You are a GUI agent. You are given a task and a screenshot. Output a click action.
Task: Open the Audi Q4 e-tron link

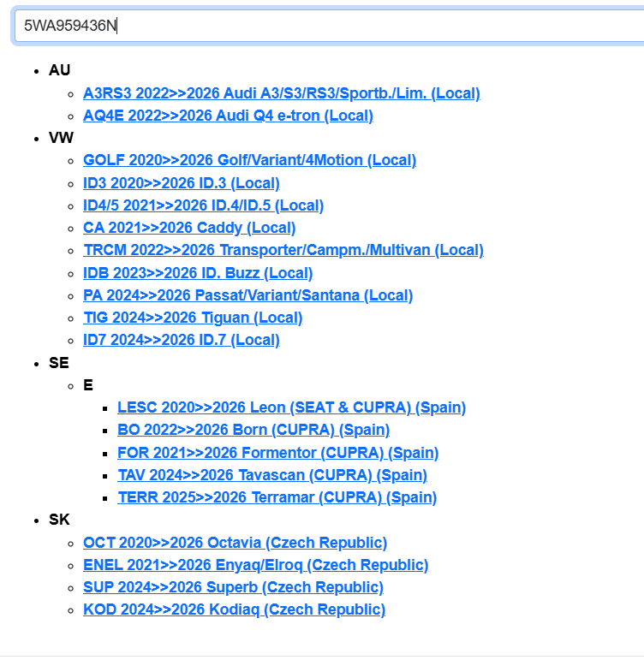(x=228, y=116)
